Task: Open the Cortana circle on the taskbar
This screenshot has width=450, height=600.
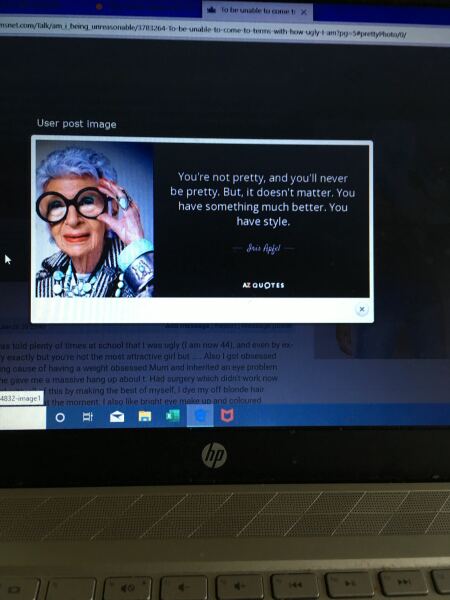Action: tap(60, 417)
